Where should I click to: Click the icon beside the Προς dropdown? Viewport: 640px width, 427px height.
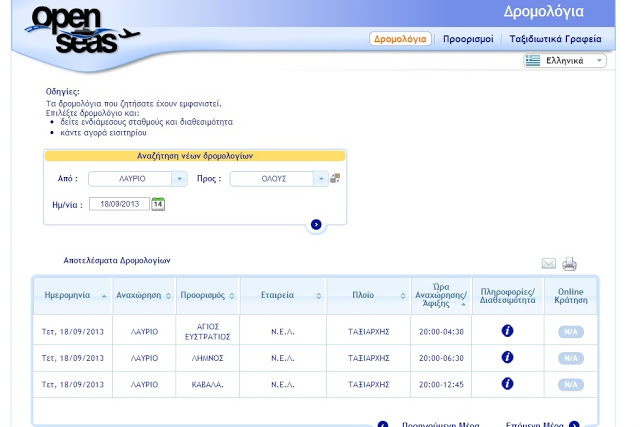pos(335,179)
